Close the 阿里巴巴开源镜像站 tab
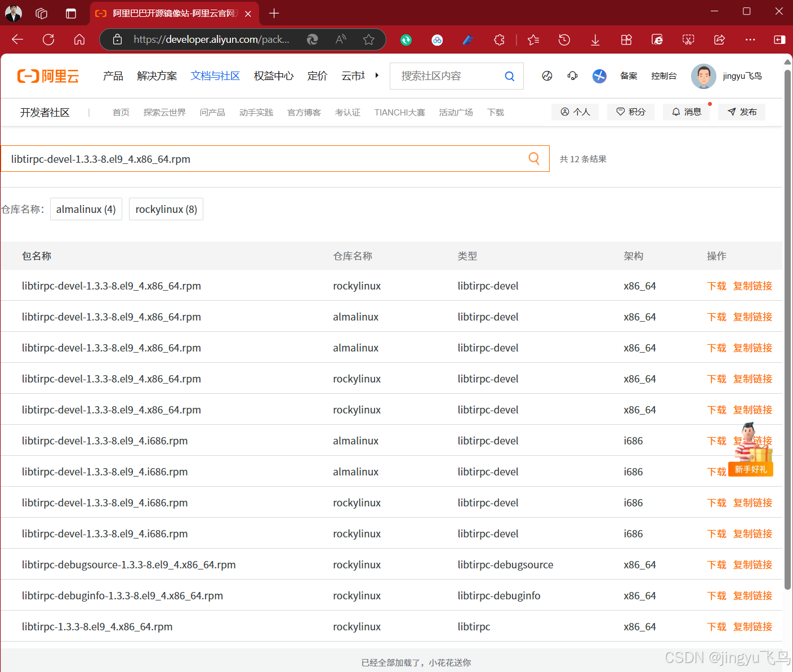The width and height of the screenshot is (793, 672). [248, 14]
